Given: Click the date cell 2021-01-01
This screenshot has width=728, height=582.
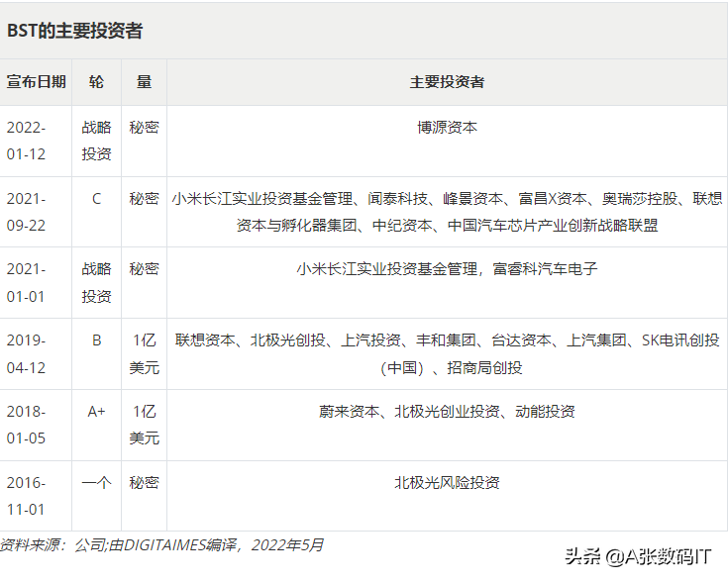Looking at the screenshot, I should [x=26, y=283].
